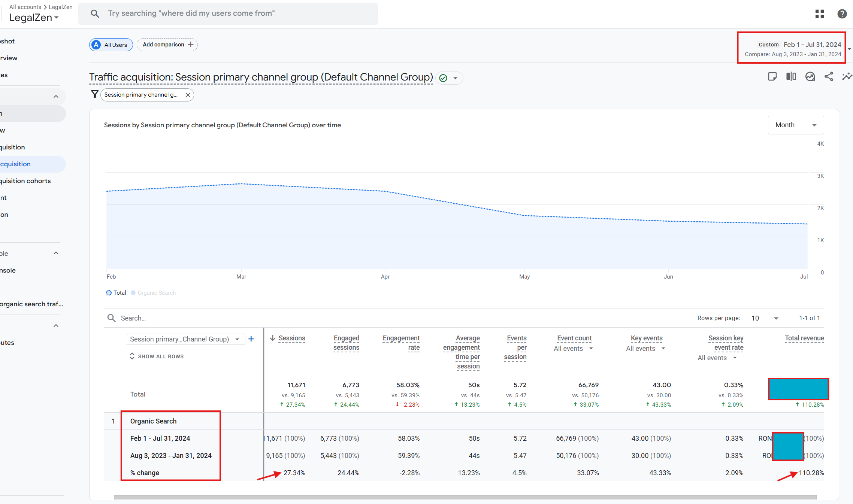The height and width of the screenshot is (504, 853).
Task: Click the 1-1 of 1 pagination text
Action: point(810,318)
